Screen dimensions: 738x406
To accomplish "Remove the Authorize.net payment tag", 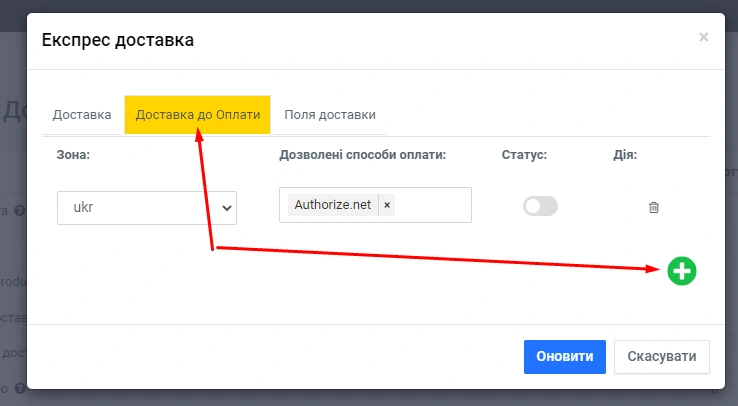I will (x=387, y=205).
